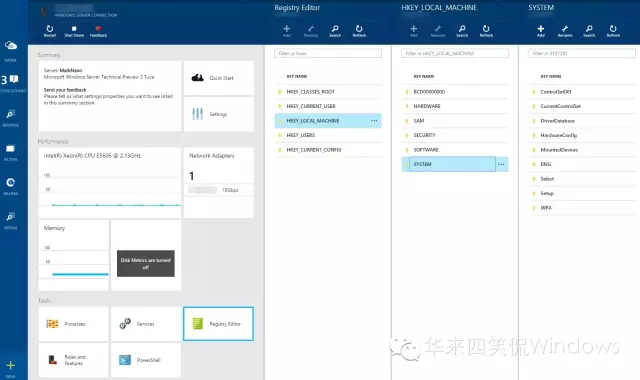Select the HKEY_CLASSES_ROOT hive
Viewport: 640px width, 380px height.
[328, 92]
